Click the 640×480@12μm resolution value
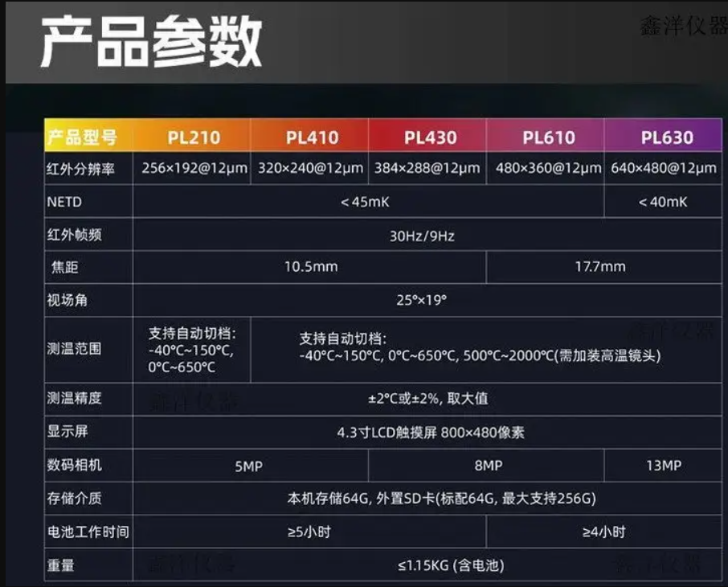Screen dimensions: 728x587 pyautogui.click(x=664, y=169)
